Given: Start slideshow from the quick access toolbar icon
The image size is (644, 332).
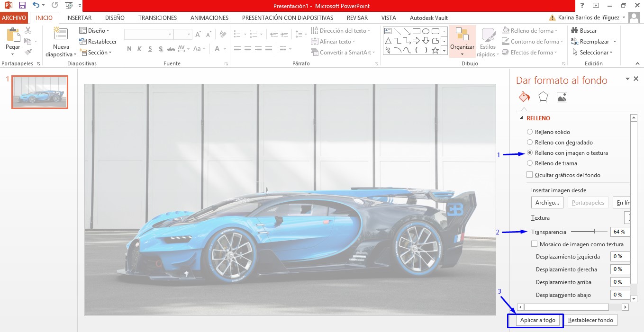Looking at the screenshot, I should pyautogui.click(x=69, y=6).
